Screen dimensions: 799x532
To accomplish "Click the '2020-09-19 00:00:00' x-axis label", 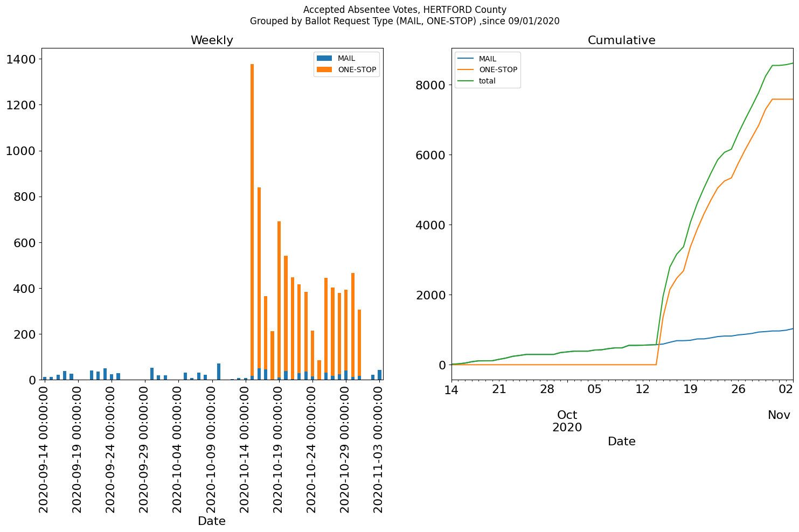I will click(77, 448).
